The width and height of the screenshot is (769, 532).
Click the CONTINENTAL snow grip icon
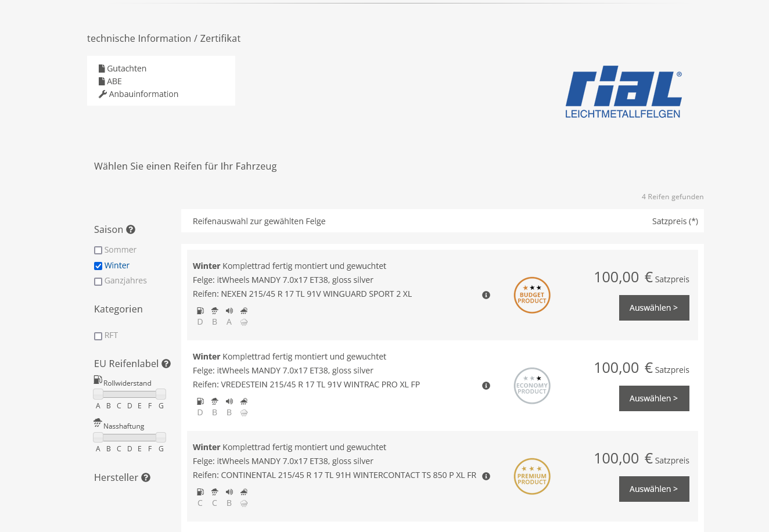[x=244, y=492]
